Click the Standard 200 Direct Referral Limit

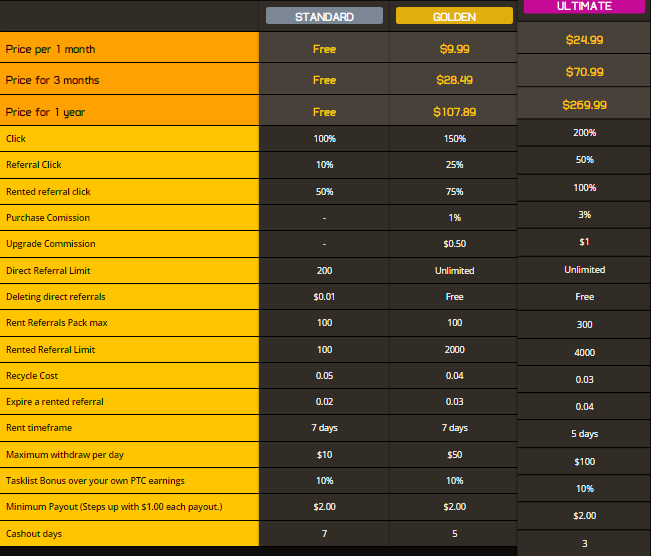click(324, 271)
